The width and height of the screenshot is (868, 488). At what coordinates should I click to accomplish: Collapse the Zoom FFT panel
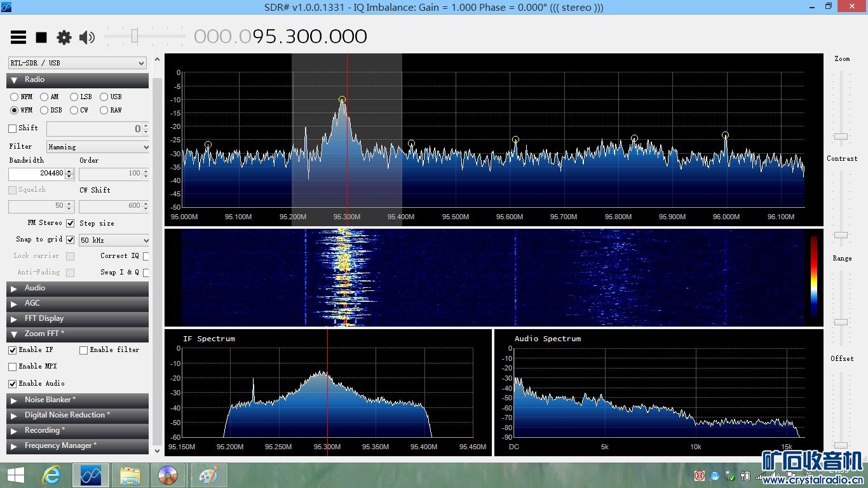point(78,334)
